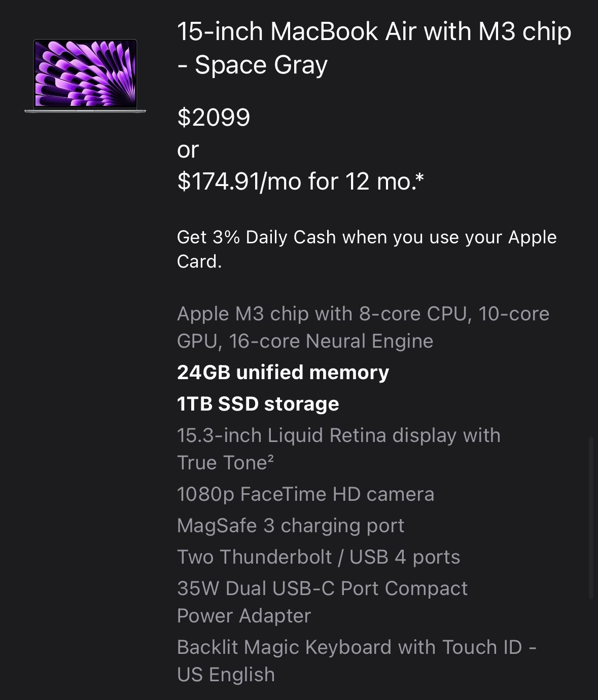Click the MagSafe 3 charging port spec
The width and height of the screenshot is (598, 700).
click(290, 526)
